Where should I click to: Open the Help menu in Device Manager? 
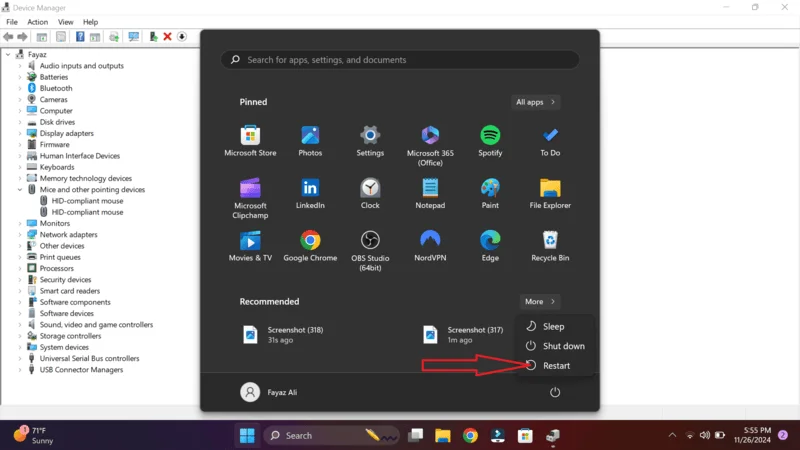(90, 22)
